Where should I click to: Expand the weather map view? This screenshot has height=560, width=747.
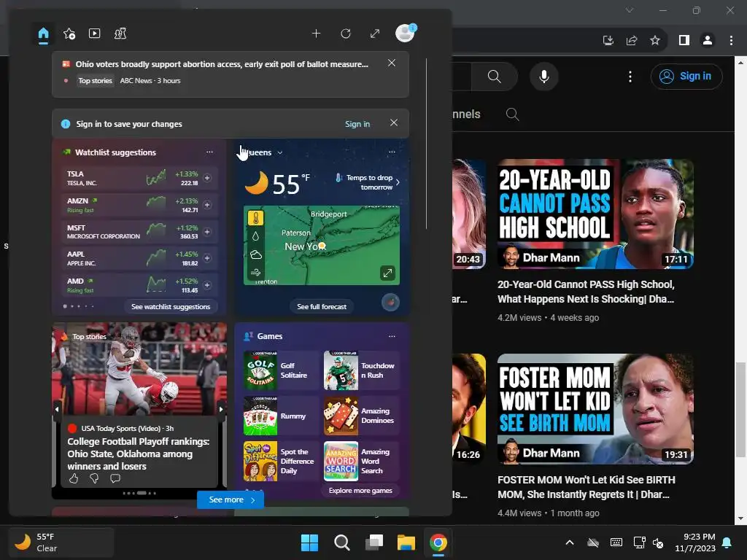pyautogui.click(x=387, y=273)
